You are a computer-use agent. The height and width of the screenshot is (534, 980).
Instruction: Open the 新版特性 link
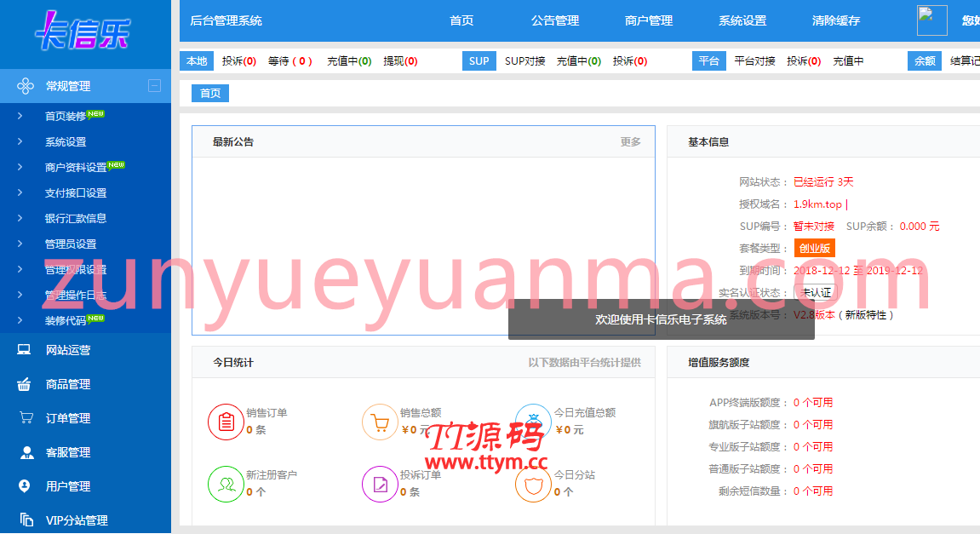point(866,315)
